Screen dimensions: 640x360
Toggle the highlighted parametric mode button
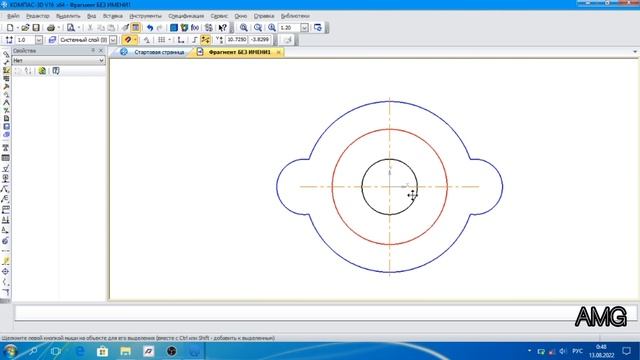(205, 40)
